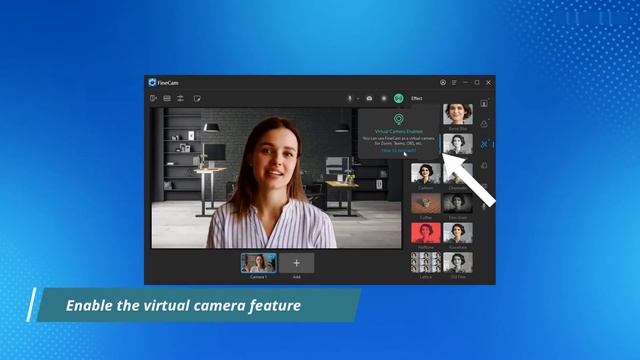
Task: Click the sticky note icon in toolbar
Action: tap(197, 98)
